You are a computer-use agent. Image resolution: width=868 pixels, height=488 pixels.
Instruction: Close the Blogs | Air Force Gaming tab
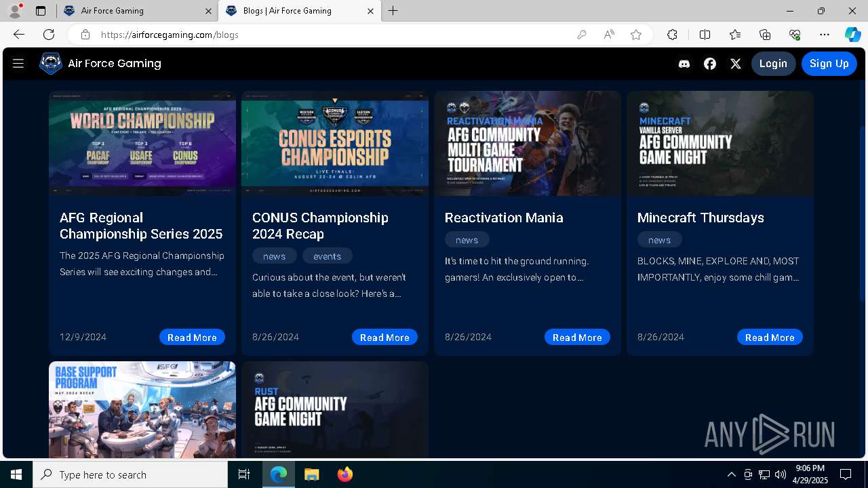click(x=370, y=11)
